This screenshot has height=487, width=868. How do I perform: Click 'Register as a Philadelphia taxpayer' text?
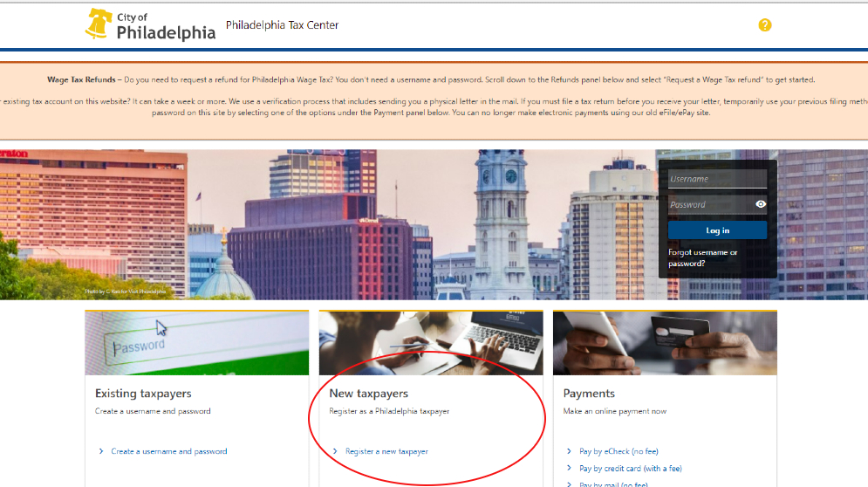tap(388, 411)
